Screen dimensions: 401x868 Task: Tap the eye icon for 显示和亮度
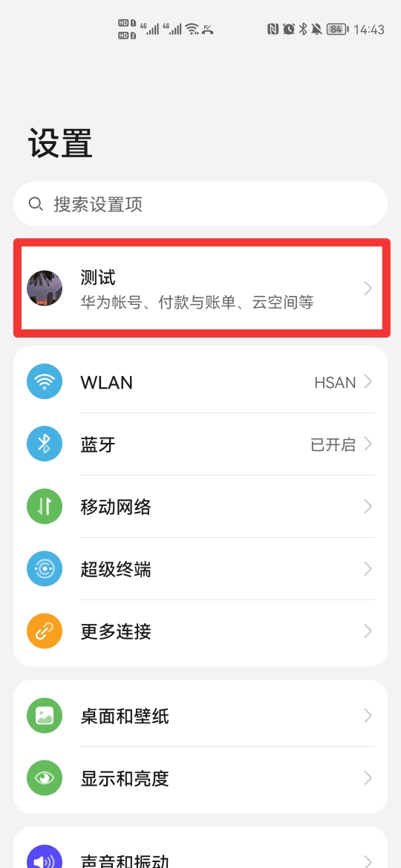(45, 778)
